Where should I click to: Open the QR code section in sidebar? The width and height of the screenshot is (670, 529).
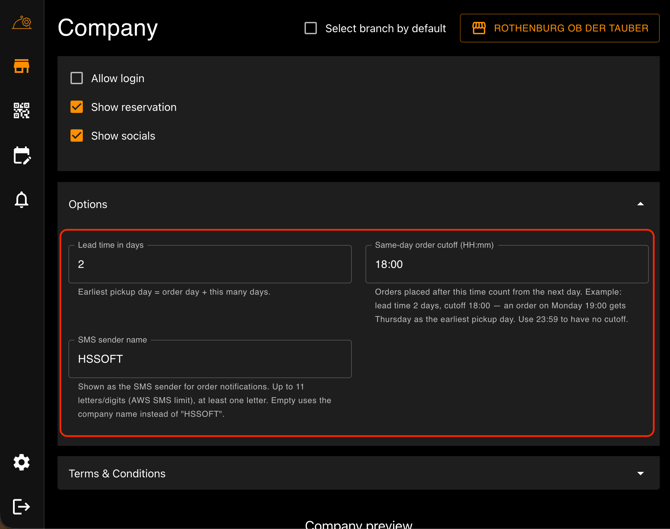(22, 111)
